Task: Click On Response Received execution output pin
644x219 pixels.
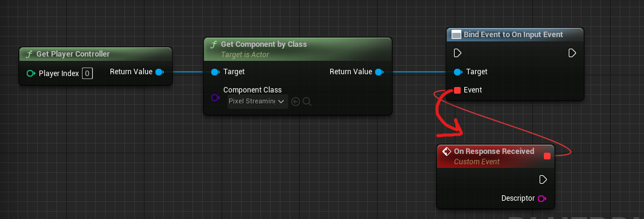Action: coord(543,179)
